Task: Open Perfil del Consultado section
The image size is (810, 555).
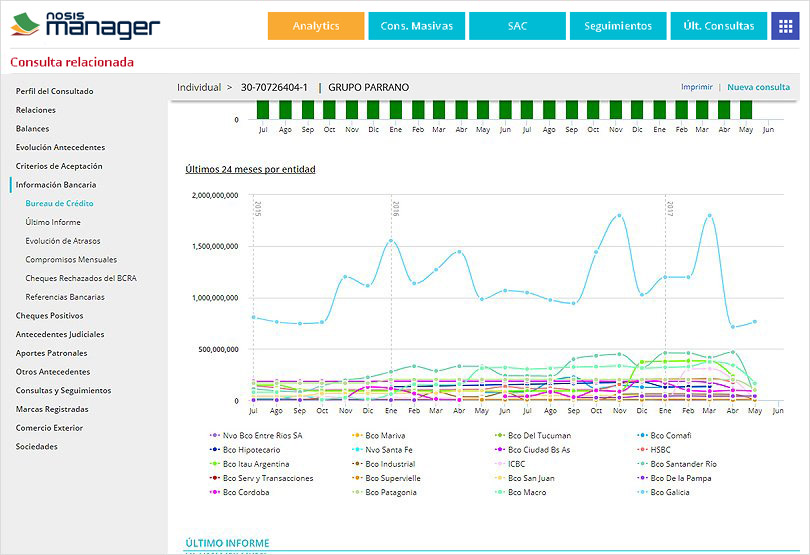Action: click(x=54, y=91)
